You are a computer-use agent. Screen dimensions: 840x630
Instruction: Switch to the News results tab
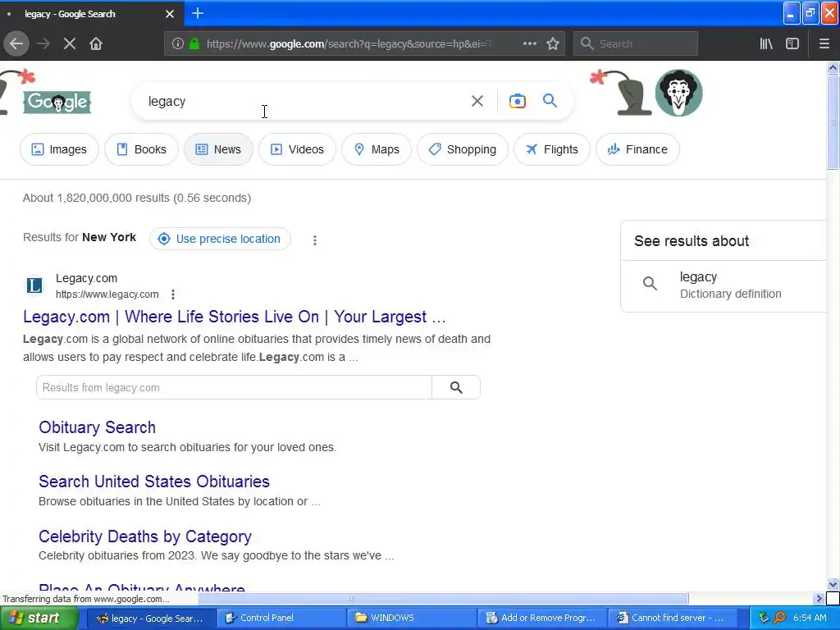pyautogui.click(x=218, y=149)
